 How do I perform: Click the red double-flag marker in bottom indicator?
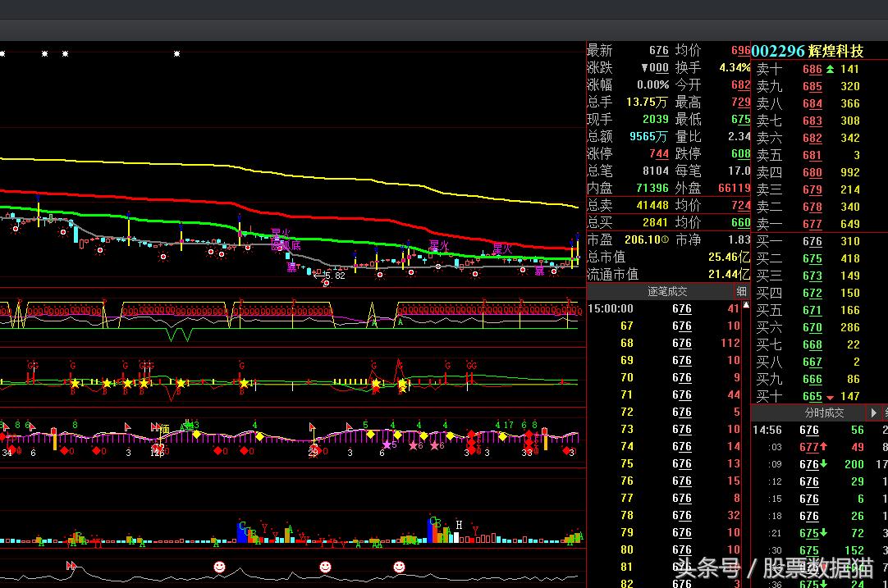71,566
